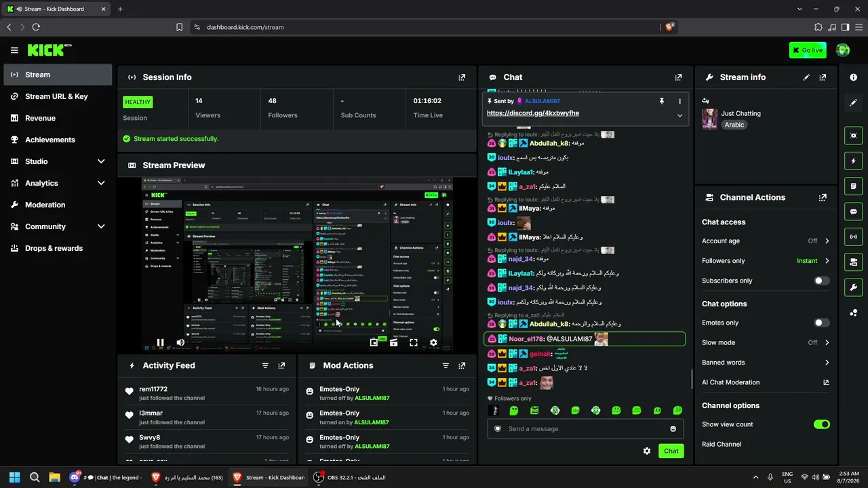This screenshot has height=488, width=868.
Task: Expand the Analytics sidebar section
Action: [x=101, y=183]
